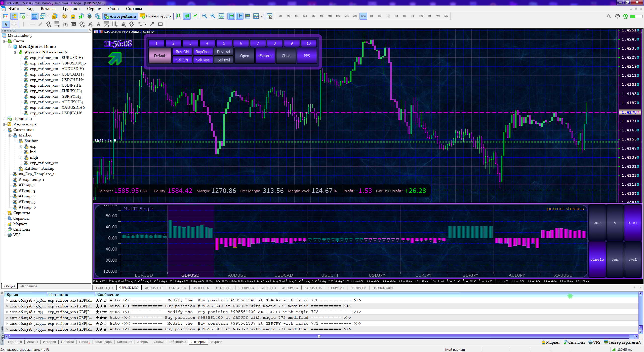Collapse the Советники tree node

4,130
